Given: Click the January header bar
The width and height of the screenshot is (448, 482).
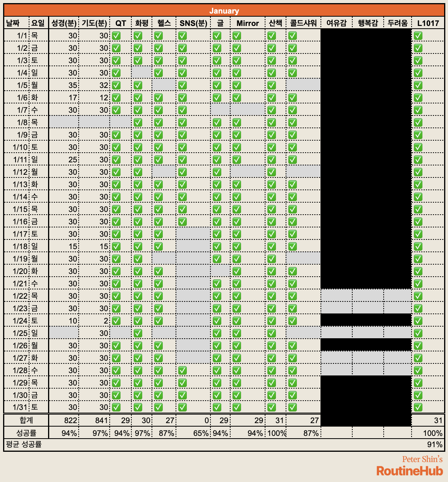Looking at the screenshot, I should [x=224, y=10].
